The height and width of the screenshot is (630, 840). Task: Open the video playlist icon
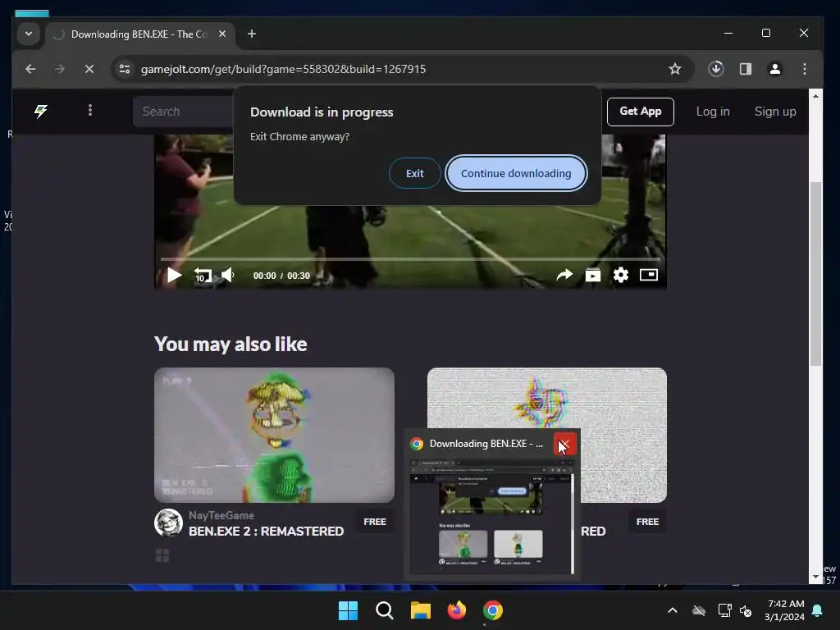[592, 275]
